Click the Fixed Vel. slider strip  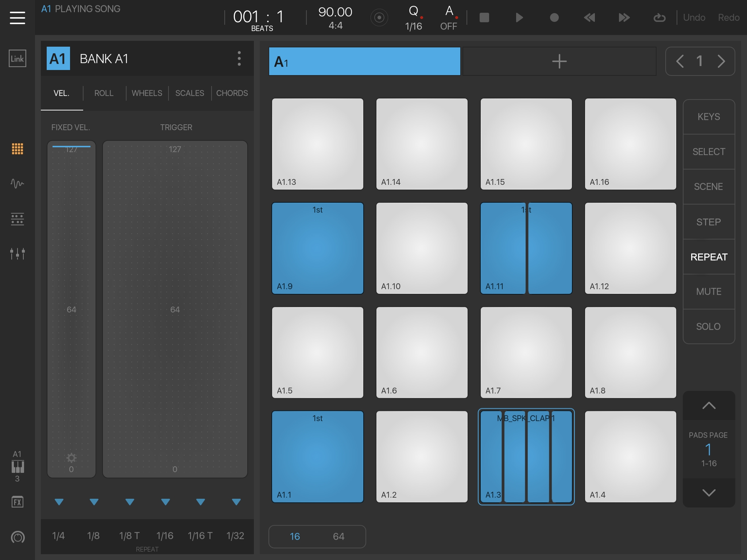71,309
